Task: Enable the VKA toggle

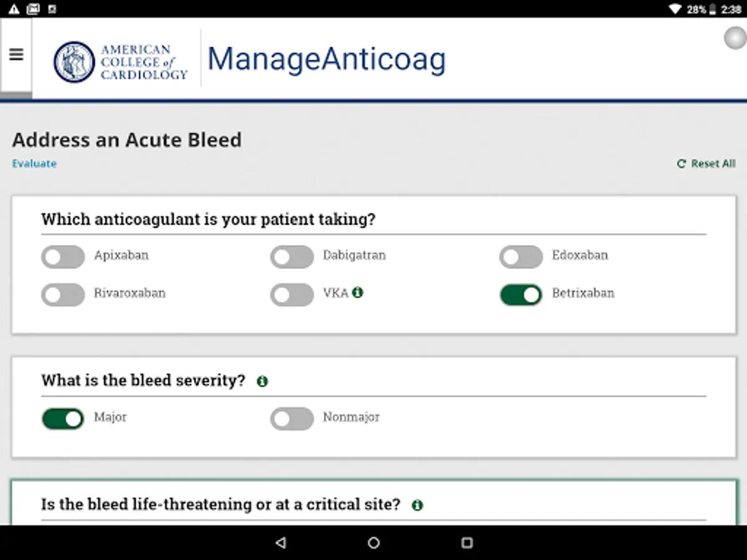Action: (x=291, y=294)
